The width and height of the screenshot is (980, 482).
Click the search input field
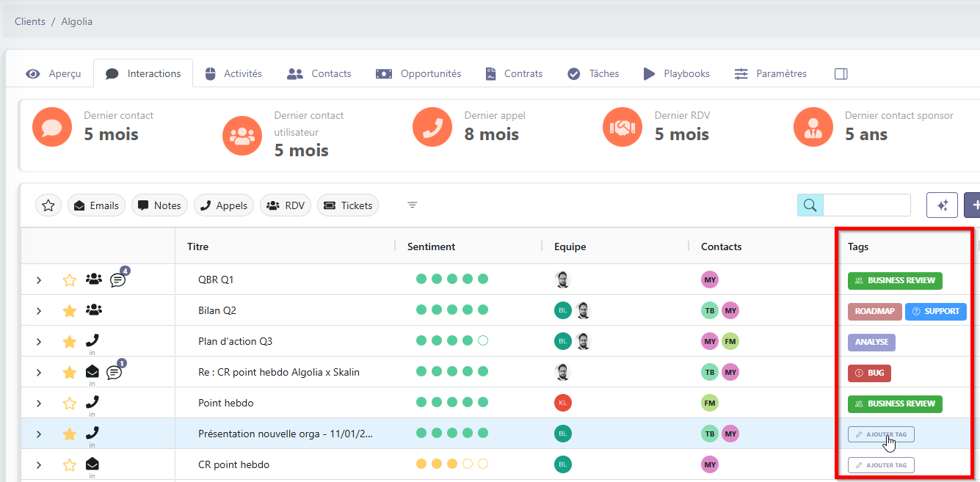point(866,205)
